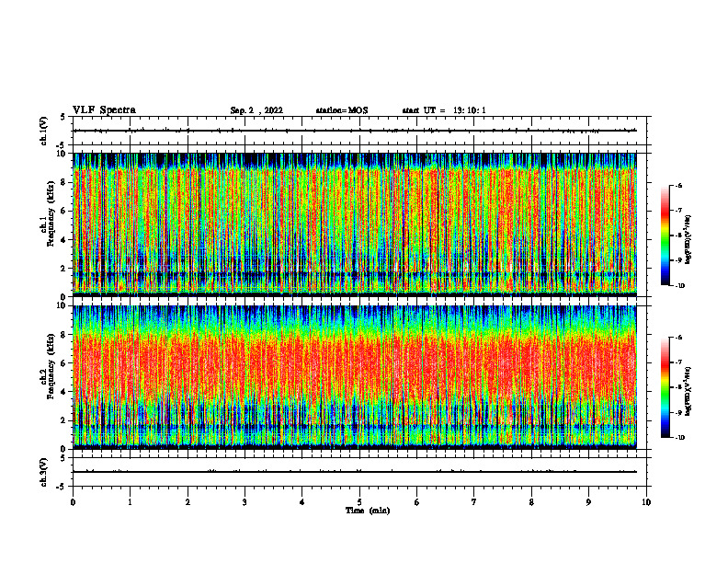Click time axis tick label "10"
This screenshot has width=728, height=563.
click(x=646, y=502)
